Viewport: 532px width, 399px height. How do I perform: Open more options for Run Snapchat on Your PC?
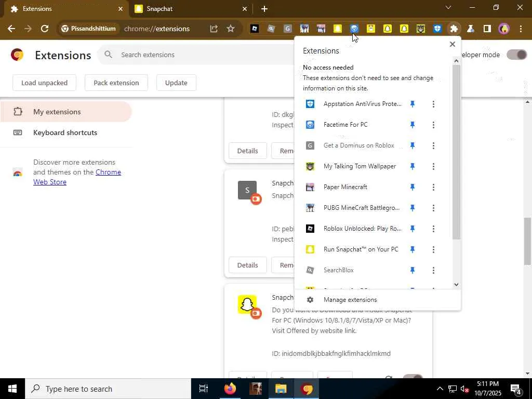(433, 249)
